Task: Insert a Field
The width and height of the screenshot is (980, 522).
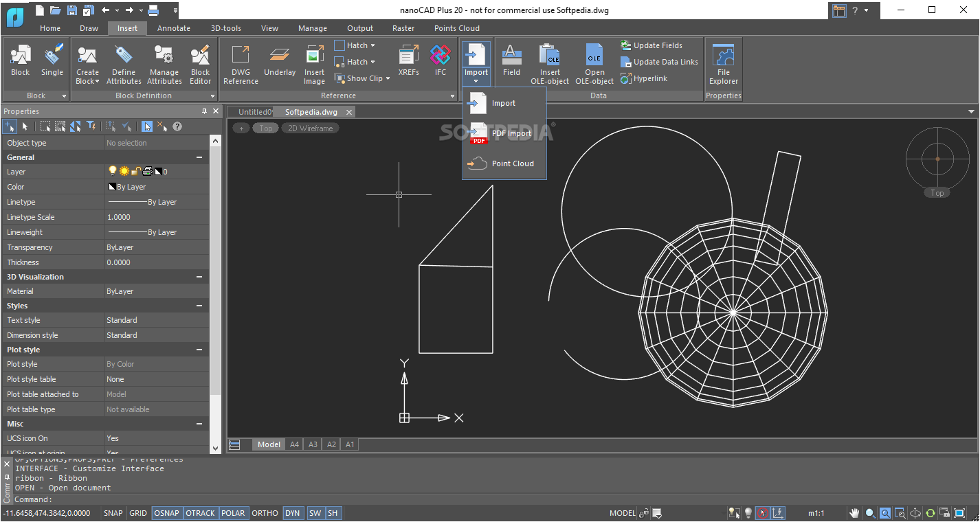Action: [511, 60]
